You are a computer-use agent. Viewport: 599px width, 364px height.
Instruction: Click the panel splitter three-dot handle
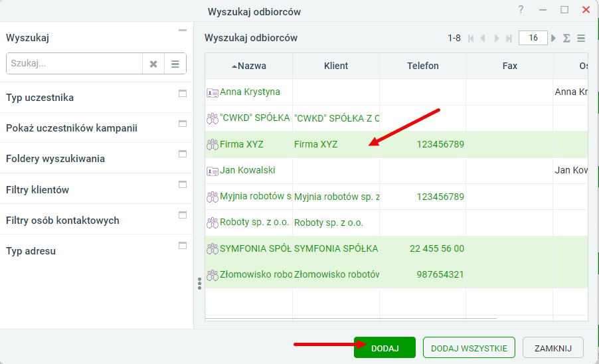click(x=199, y=284)
